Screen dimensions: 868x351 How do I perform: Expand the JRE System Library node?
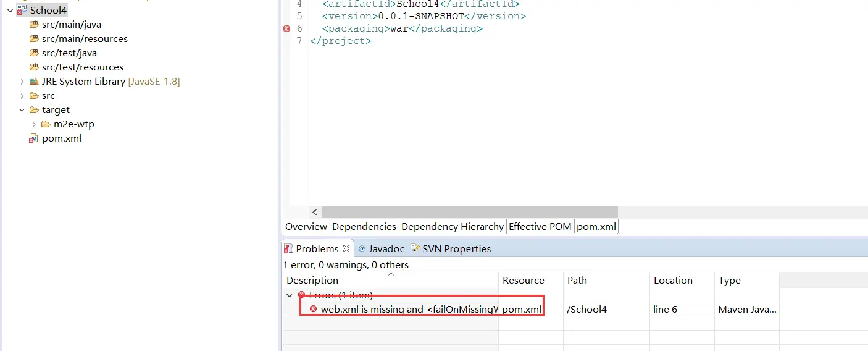(22, 82)
